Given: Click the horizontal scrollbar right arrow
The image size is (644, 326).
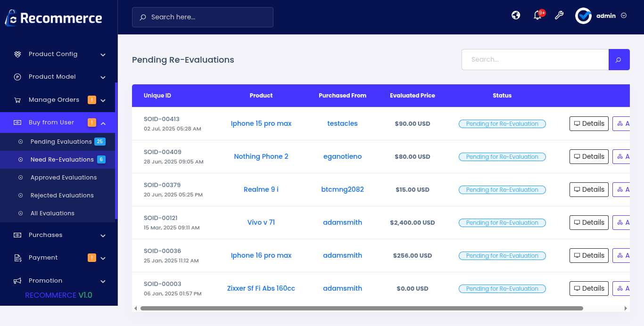Looking at the screenshot, I should (626, 308).
